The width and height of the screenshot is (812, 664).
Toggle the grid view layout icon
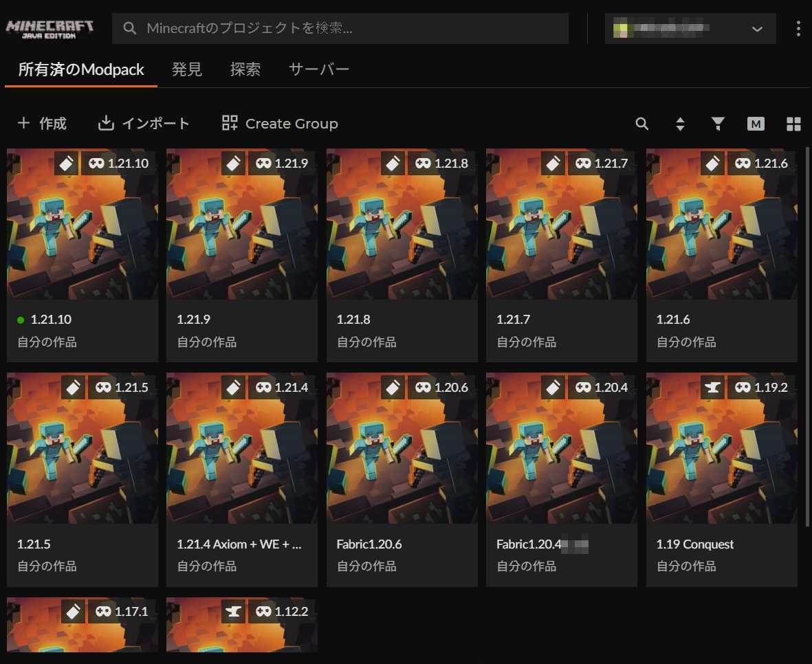click(x=793, y=124)
